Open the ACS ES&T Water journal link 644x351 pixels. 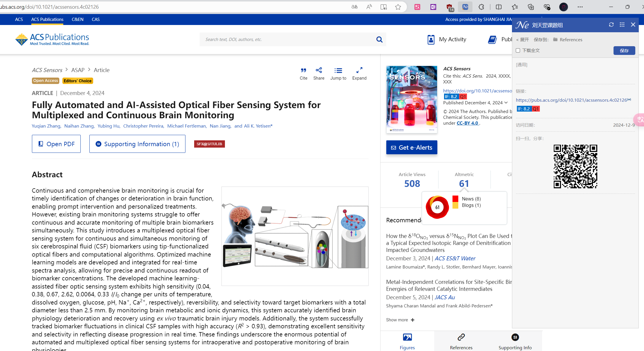pyautogui.click(x=455, y=258)
